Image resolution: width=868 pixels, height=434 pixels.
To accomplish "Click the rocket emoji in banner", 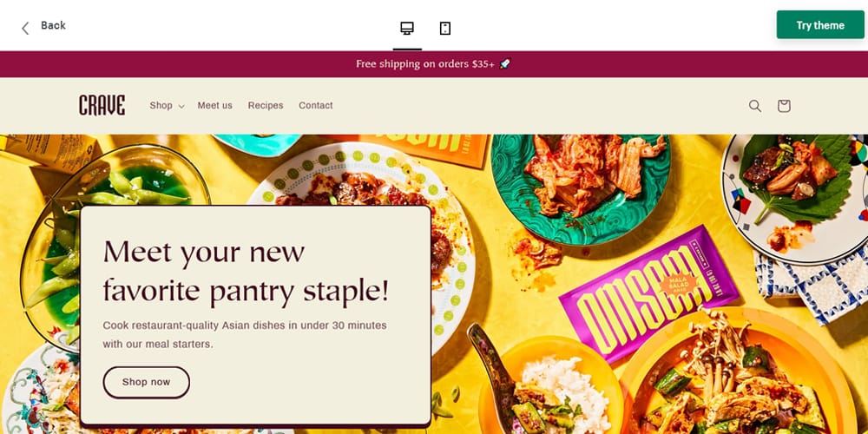I will click(504, 64).
